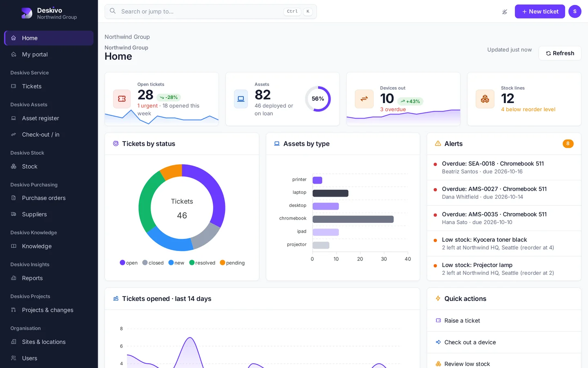
Task: Open Purchase orders page
Action: point(49,198)
